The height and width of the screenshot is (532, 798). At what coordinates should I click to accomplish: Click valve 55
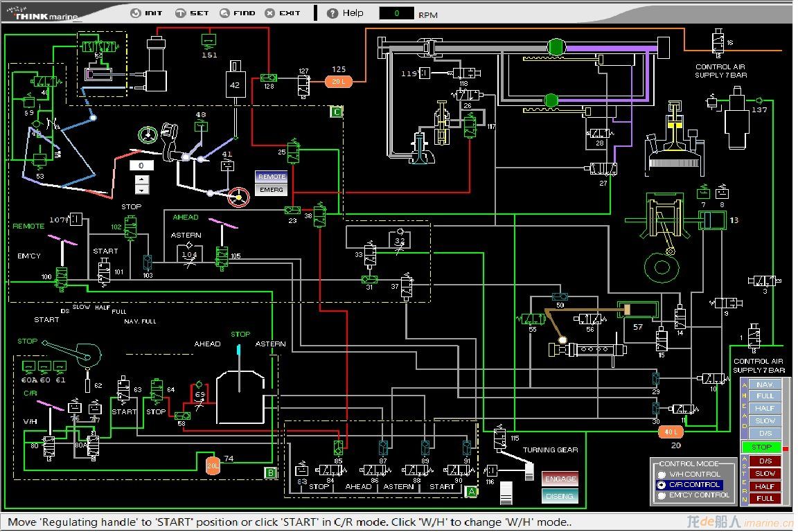pos(532,319)
